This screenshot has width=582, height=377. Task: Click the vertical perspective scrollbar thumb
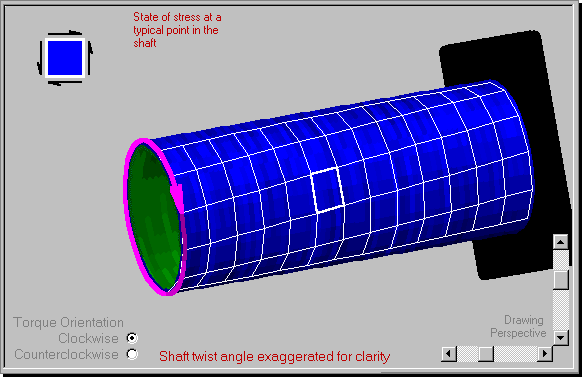pos(560,280)
